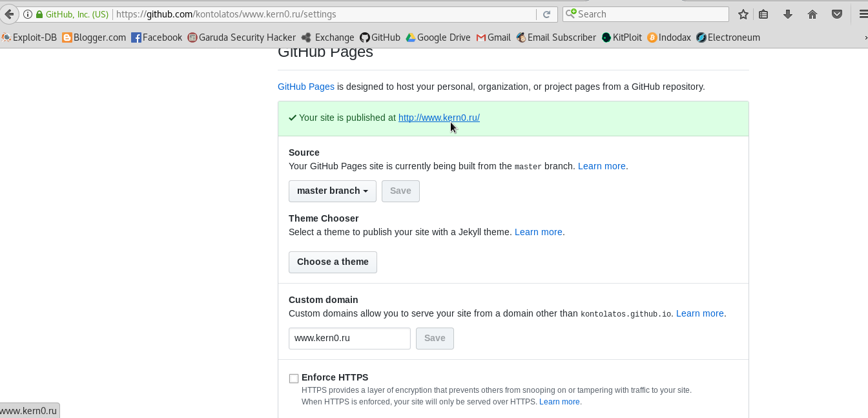Click the search engine magnifier icon
The image size is (868, 418).
tap(571, 14)
